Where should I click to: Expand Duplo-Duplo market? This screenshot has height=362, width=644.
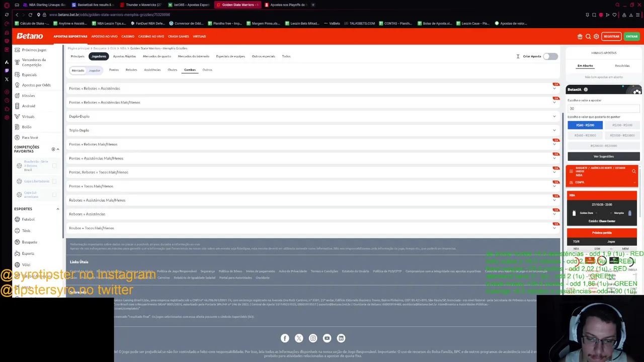(x=314, y=116)
